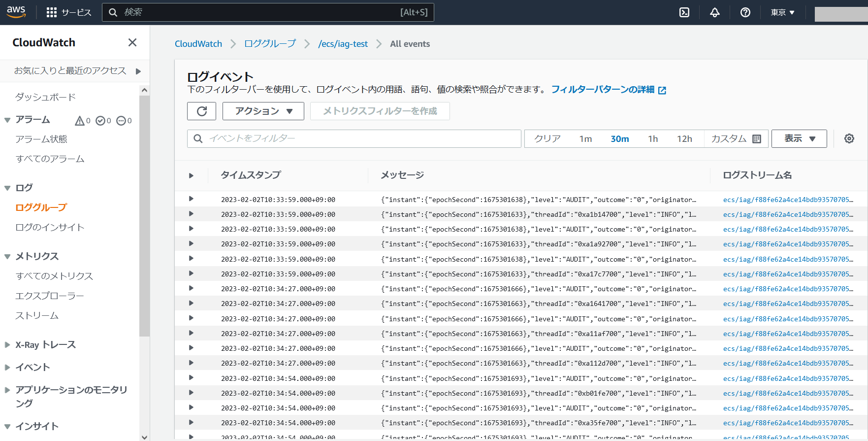Select the 30m time range
The width and height of the screenshot is (868, 441).
point(620,139)
